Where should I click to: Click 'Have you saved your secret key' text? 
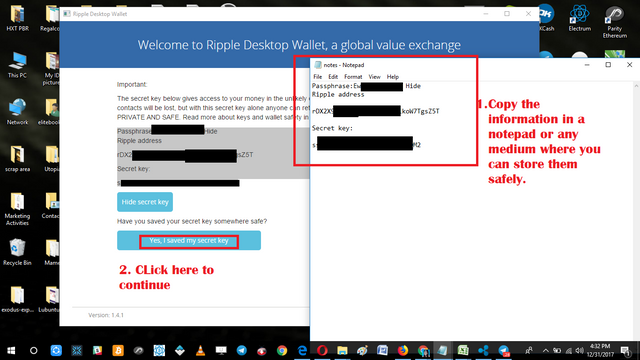tap(192, 221)
